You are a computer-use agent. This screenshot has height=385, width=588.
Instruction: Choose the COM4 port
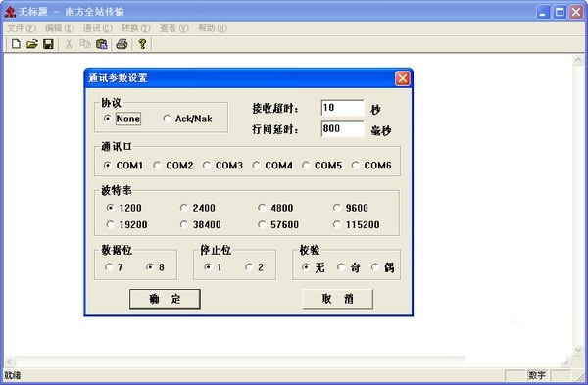[x=272, y=166]
